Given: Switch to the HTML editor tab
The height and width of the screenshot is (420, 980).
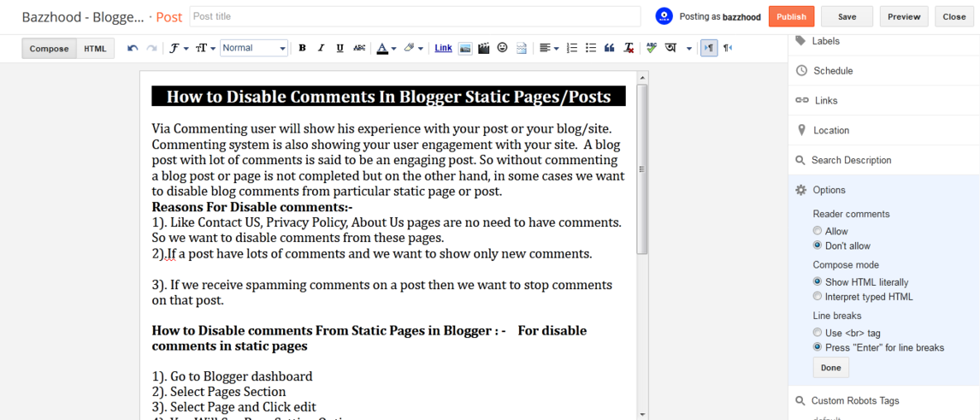Looking at the screenshot, I should coord(96,49).
